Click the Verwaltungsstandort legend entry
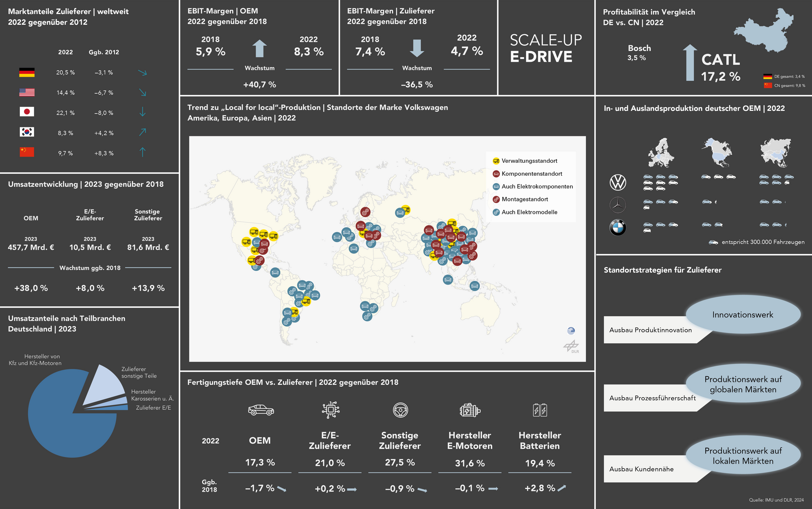Screen dimensions: 812x509 529,161
